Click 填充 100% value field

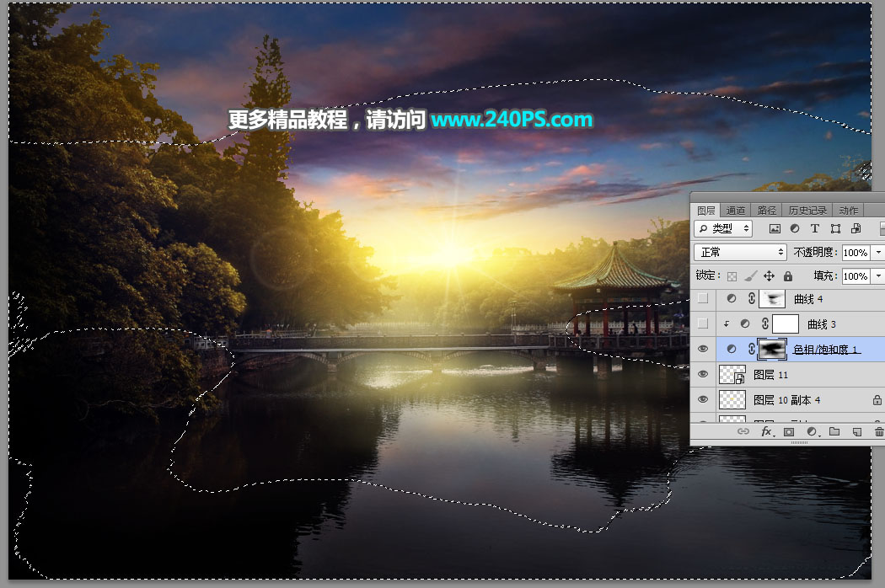tap(855, 276)
